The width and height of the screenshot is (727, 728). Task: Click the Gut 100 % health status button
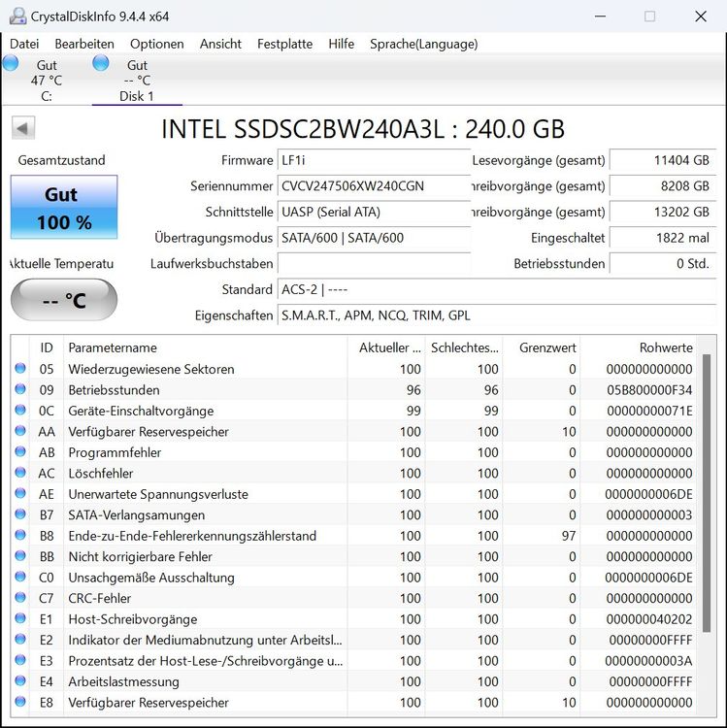click(64, 207)
